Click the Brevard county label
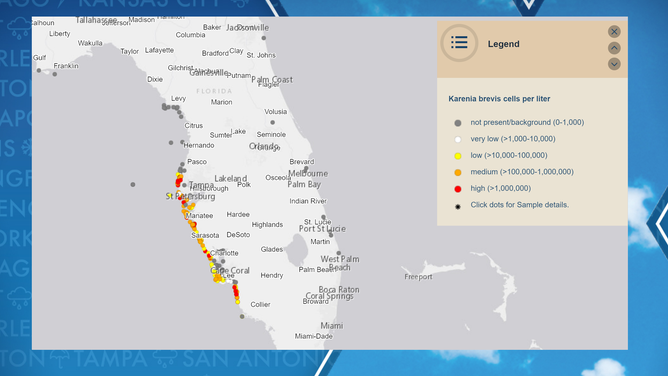The width and height of the screenshot is (668, 376). [302, 162]
